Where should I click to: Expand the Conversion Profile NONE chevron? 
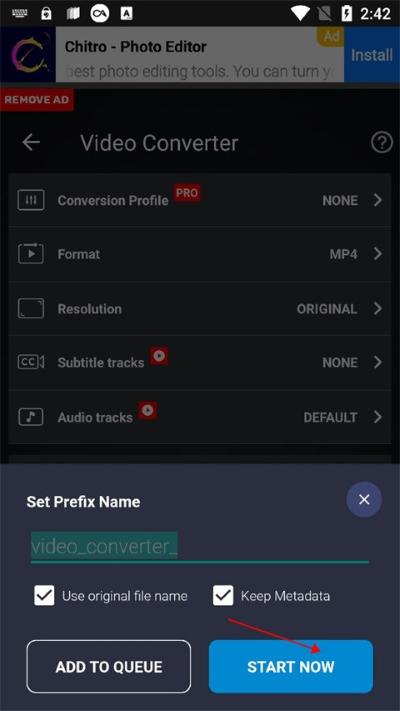377,200
